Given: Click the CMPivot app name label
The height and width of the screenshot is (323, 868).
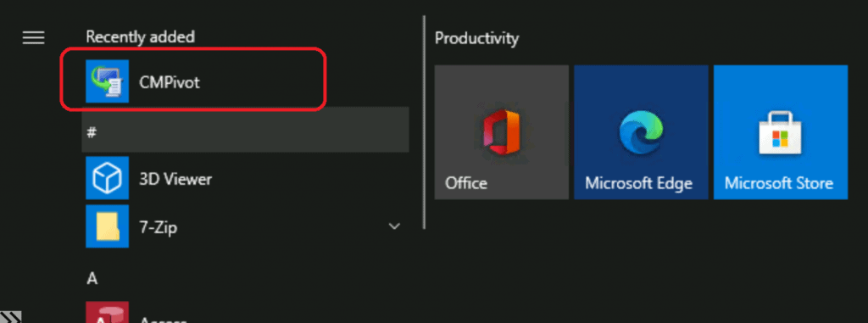Looking at the screenshot, I should tap(170, 82).
